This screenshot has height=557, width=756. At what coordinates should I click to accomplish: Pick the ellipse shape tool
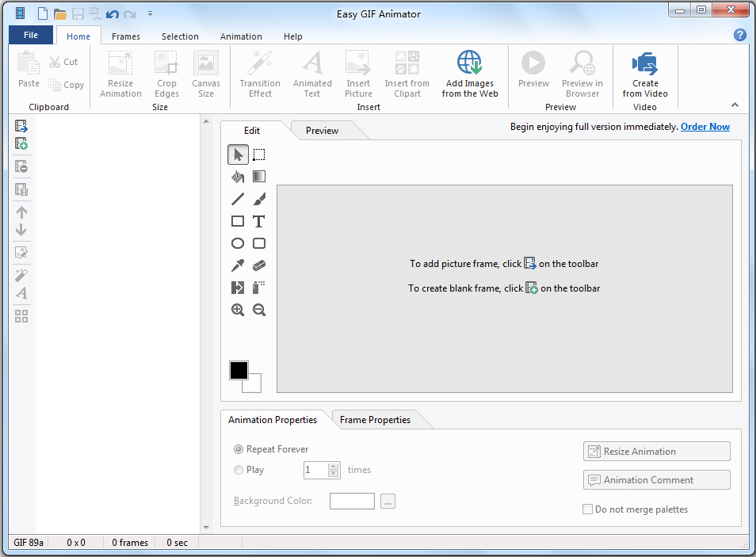coord(238,243)
